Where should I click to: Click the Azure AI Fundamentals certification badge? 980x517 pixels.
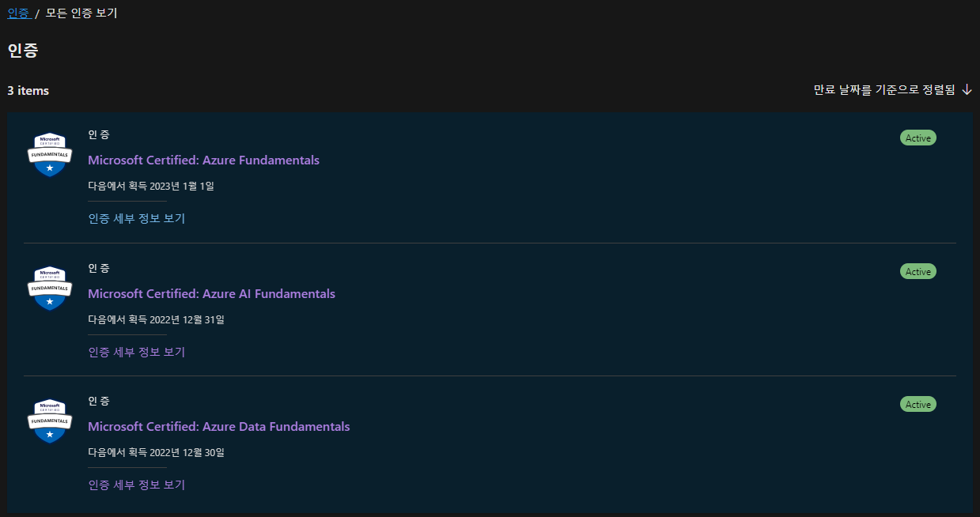point(50,288)
